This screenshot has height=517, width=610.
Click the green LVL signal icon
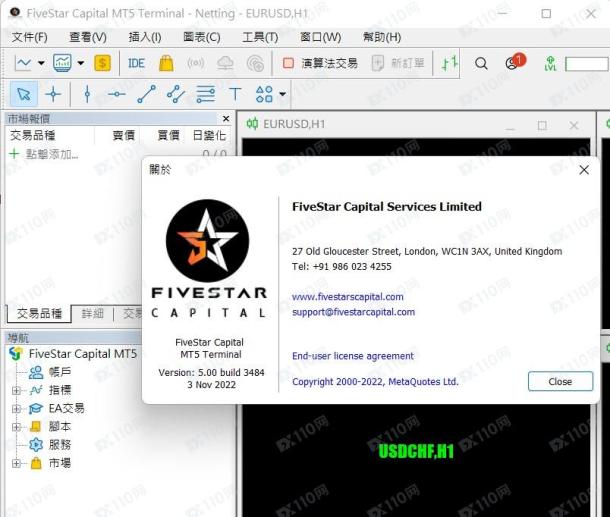pyautogui.click(x=550, y=63)
